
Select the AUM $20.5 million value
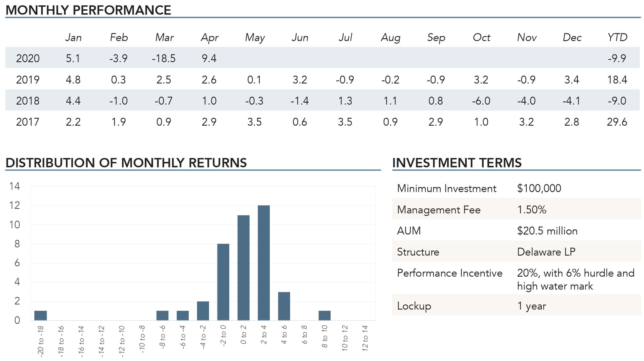pyautogui.click(x=547, y=231)
